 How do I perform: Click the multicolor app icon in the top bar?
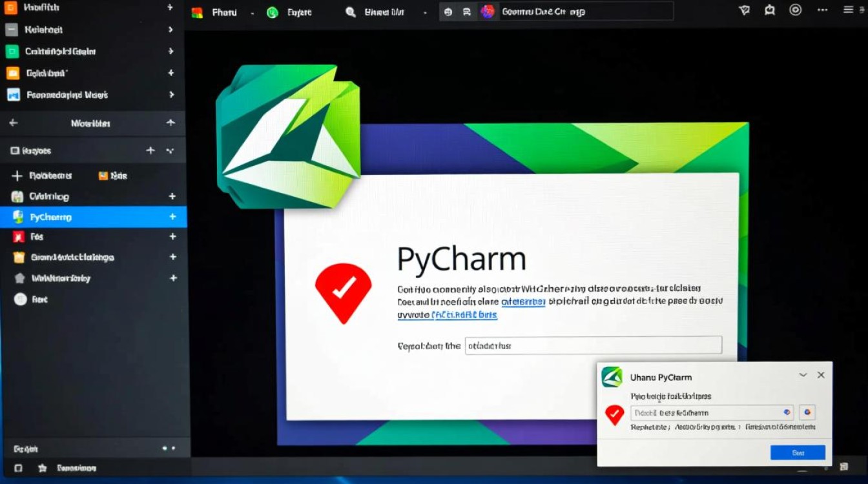[198, 12]
